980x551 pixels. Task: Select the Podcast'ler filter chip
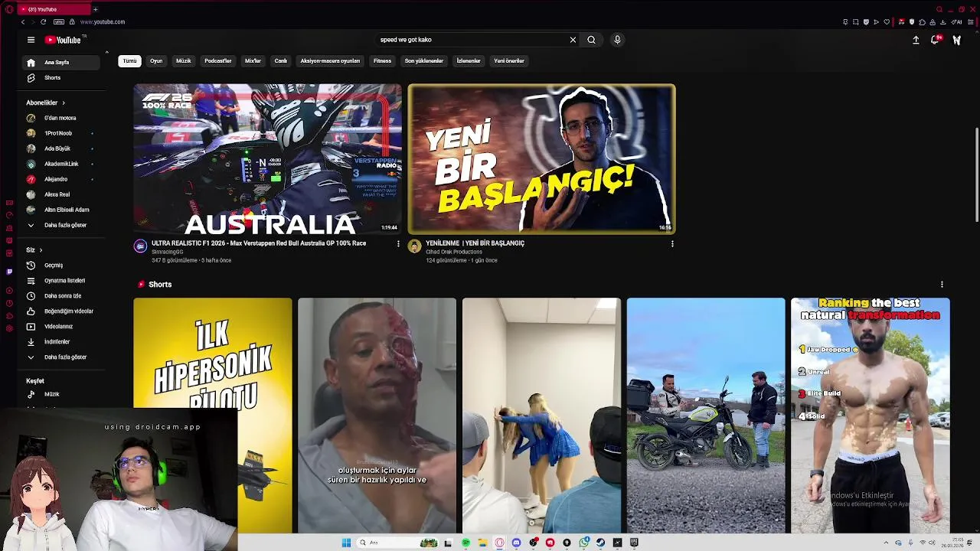218,61
